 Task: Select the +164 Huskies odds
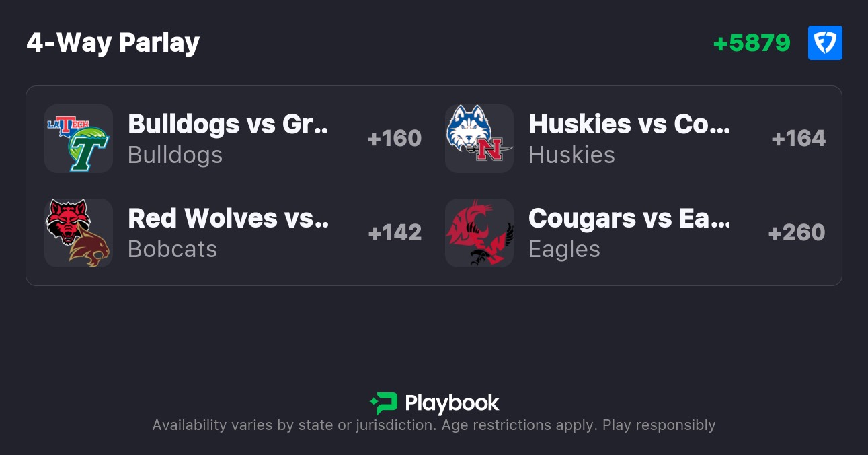(799, 139)
